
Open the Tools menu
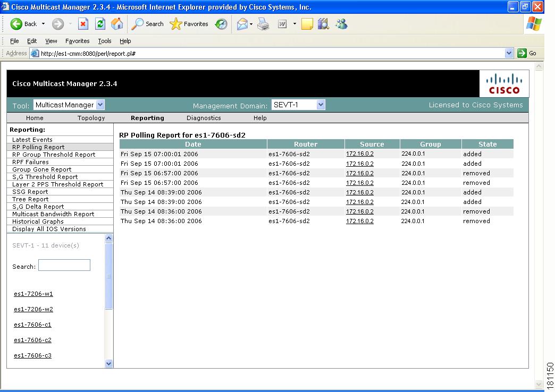pyautogui.click(x=105, y=41)
